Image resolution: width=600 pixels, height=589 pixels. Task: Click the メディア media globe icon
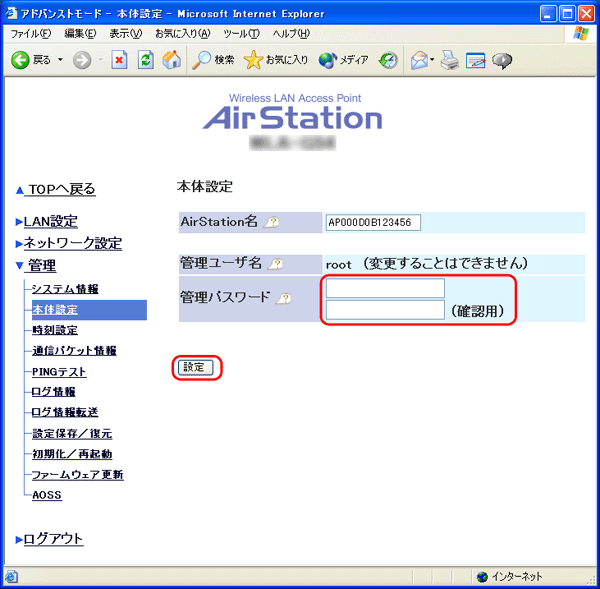click(328, 60)
